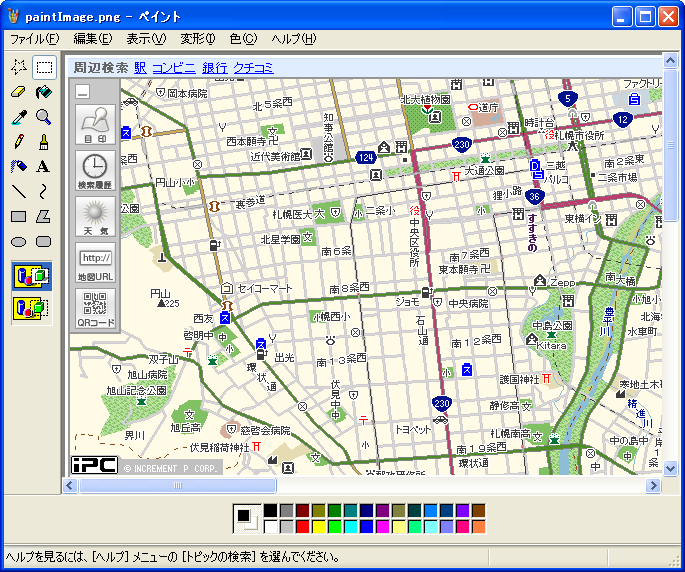685x572 pixels.
Task: Pick the magenta color swatch
Action: [x=383, y=527]
